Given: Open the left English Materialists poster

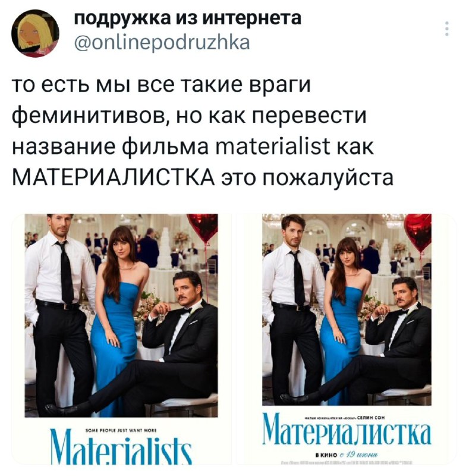Looking at the screenshot, I should pos(121,339).
